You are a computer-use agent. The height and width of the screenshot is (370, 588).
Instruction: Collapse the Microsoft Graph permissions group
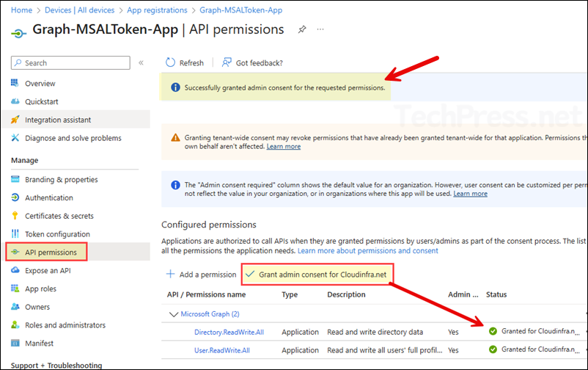click(x=174, y=314)
